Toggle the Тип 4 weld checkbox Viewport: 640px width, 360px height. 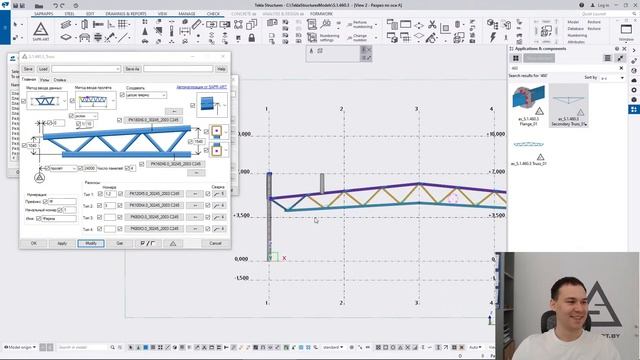(x=208, y=229)
